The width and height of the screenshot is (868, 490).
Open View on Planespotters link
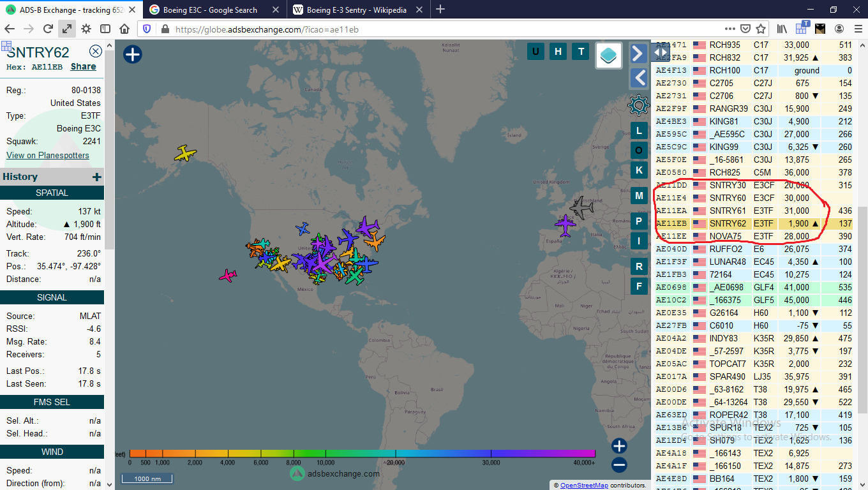[x=48, y=155]
